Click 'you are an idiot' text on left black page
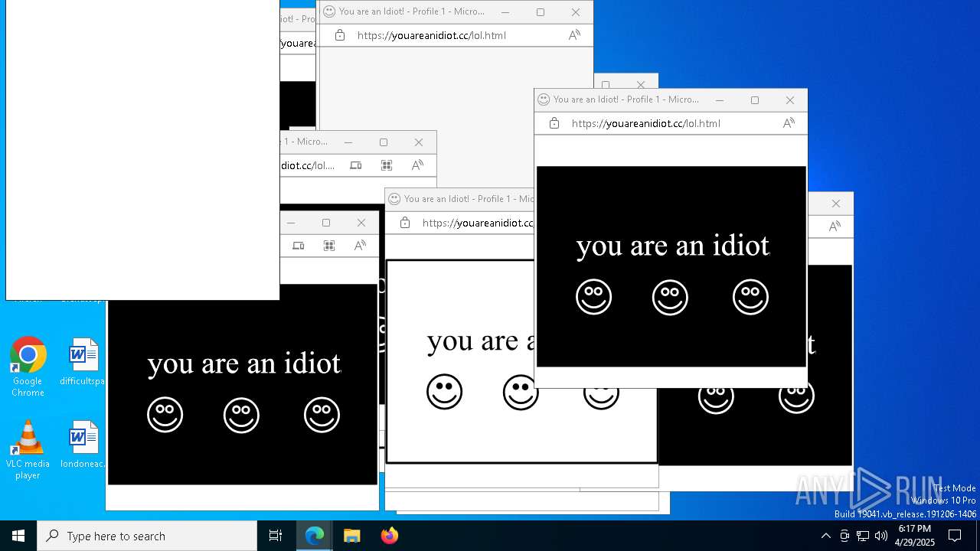980x551 pixels. (x=244, y=364)
